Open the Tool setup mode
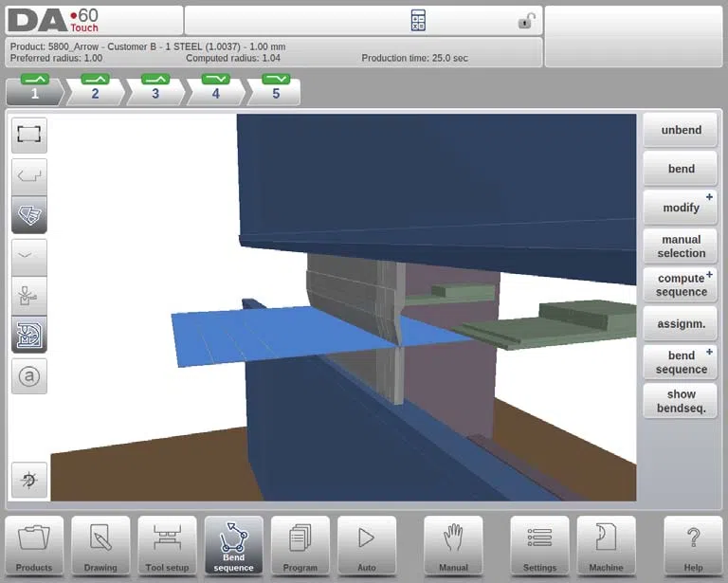728x583 pixels. point(167,546)
